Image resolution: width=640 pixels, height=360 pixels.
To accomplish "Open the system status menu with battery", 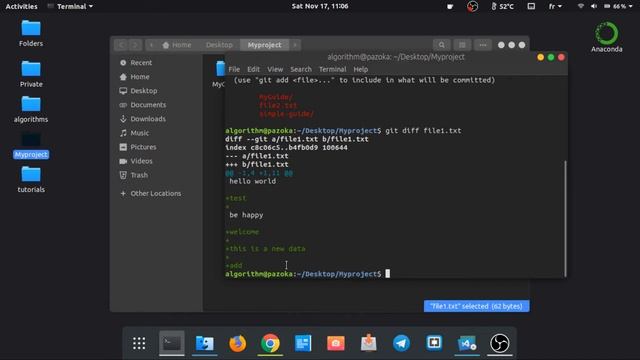I will point(605,7).
